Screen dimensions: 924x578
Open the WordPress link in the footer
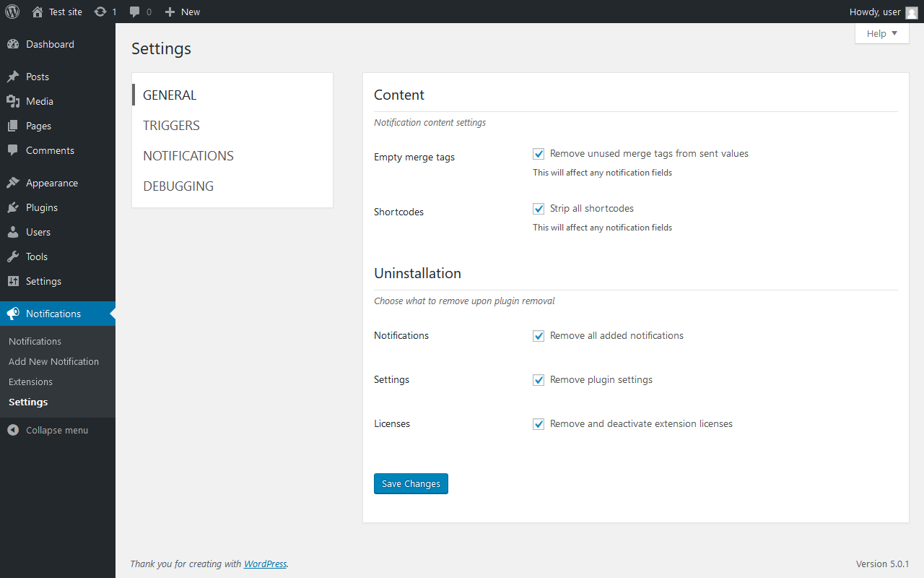(265, 564)
